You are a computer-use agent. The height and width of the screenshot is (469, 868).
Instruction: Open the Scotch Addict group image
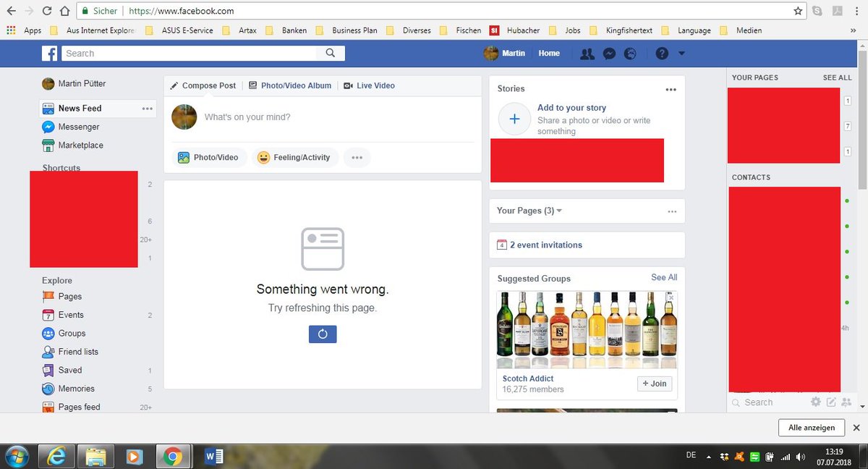coord(587,330)
